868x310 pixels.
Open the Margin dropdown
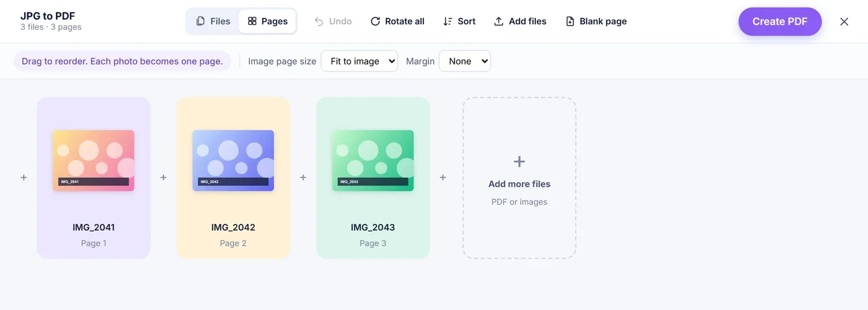tap(465, 61)
